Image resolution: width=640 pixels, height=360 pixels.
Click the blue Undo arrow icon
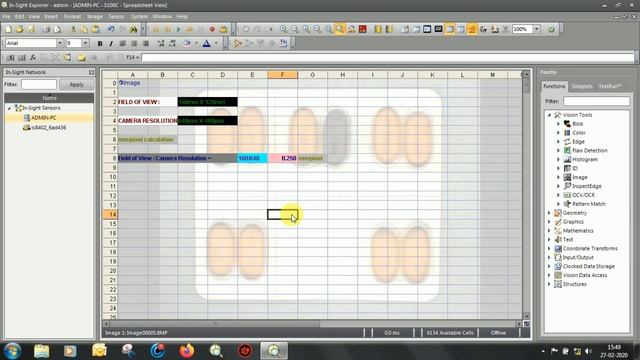coord(111,29)
